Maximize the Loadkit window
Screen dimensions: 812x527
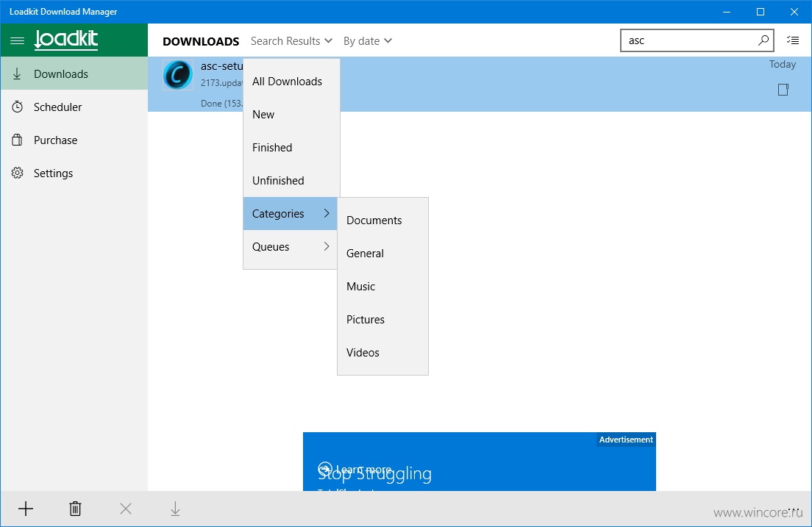(x=761, y=11)
